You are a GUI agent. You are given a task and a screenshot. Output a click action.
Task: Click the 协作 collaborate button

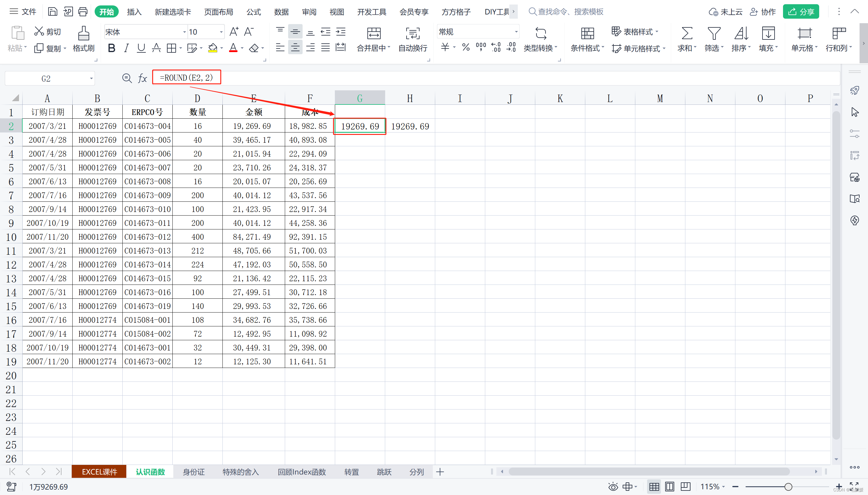[x=763, y=11]
